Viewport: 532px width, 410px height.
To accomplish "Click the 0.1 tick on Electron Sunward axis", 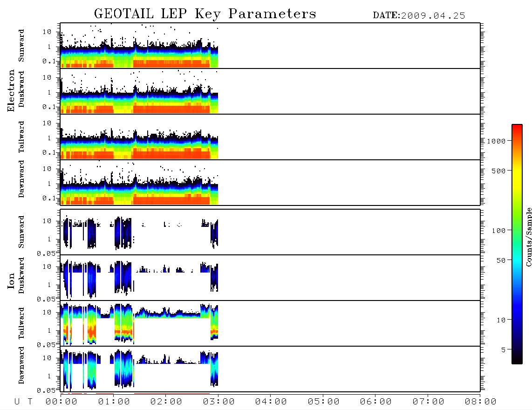I will [x=49, y=61].
